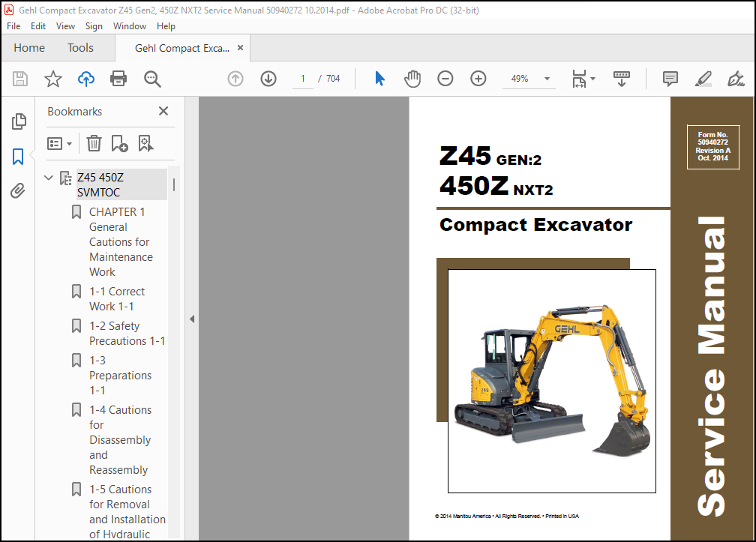Select Z45 450Z SVMTOC bookmark
Image resolution: width=756 pixels, height=542 pixels.
(x=121, y=184)
